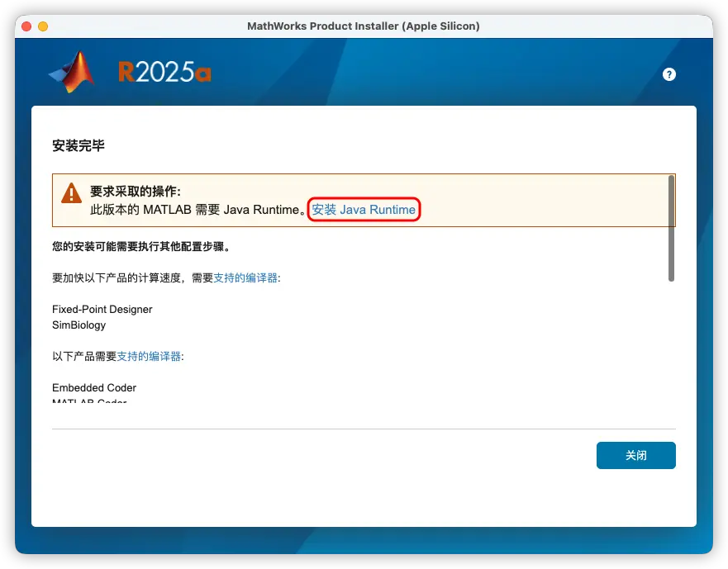Open the first 支持的编译器 link
The image size is (728, 569).
click(248, 278)
